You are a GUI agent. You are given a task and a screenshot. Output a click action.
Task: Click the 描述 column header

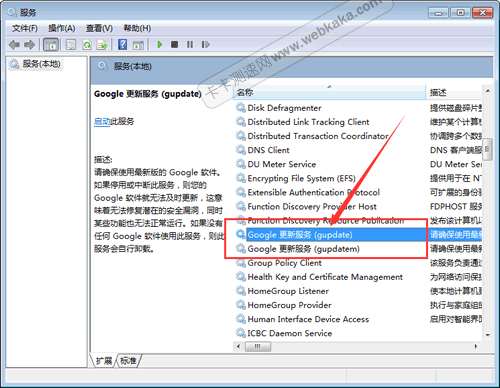(454, 92)
